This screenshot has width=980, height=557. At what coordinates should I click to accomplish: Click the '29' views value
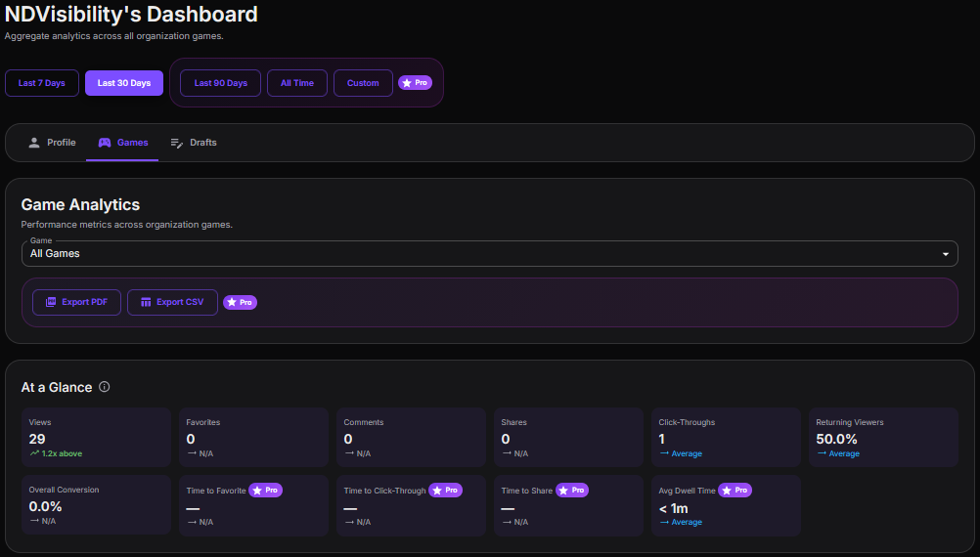coord(37,439)
